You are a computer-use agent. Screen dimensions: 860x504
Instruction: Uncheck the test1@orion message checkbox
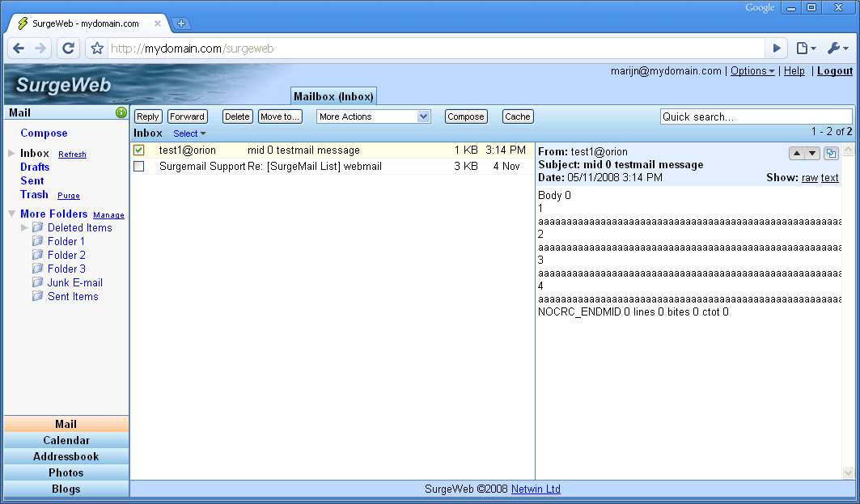coord(139,150)
